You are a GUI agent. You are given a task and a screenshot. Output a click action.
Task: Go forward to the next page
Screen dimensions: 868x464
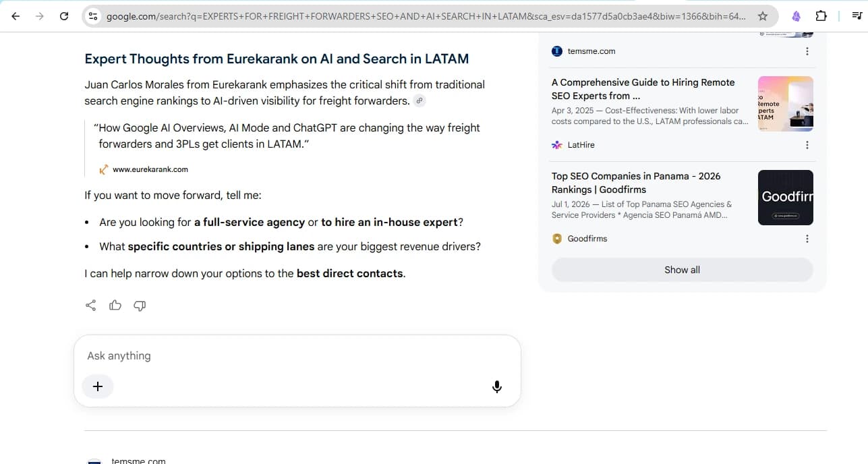(x=40, y=16)
